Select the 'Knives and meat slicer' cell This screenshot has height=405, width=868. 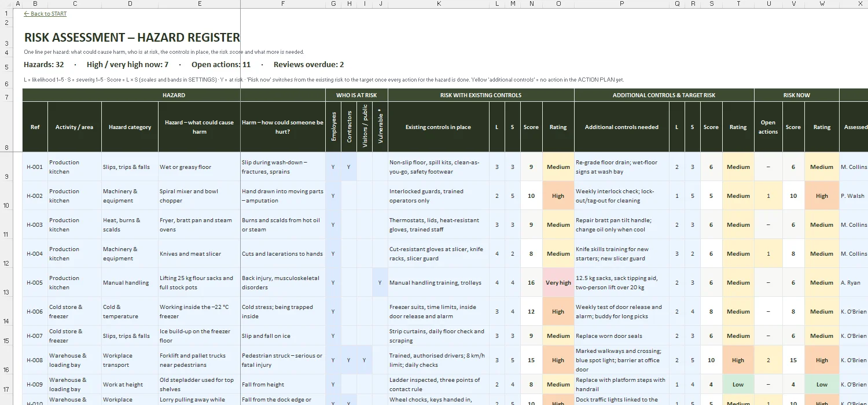coord(199,253)
